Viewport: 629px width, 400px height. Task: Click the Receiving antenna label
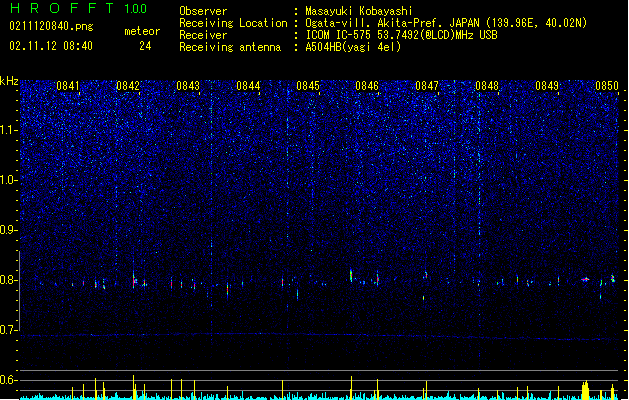[x=230, y=47]
